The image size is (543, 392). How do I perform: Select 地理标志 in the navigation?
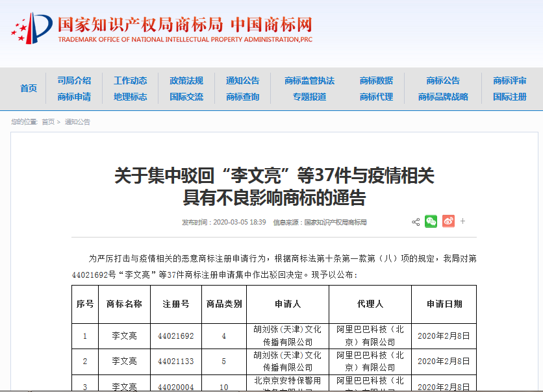click(130, 97)
